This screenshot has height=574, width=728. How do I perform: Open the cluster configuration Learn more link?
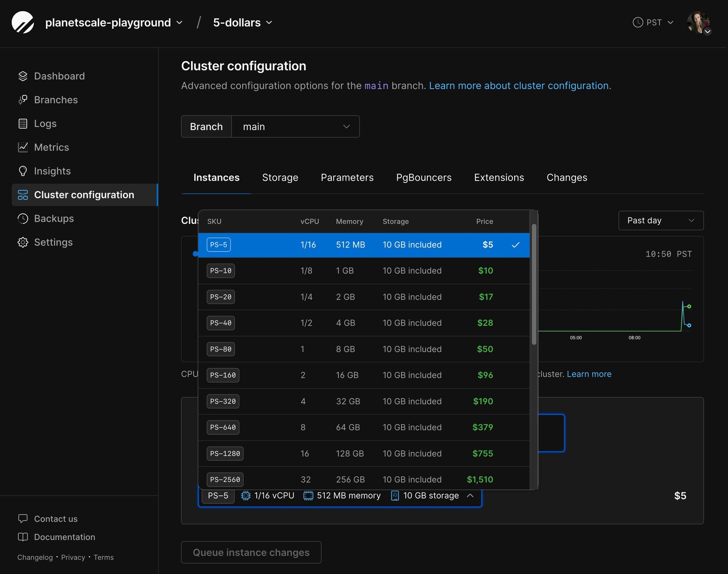(520, 86)
